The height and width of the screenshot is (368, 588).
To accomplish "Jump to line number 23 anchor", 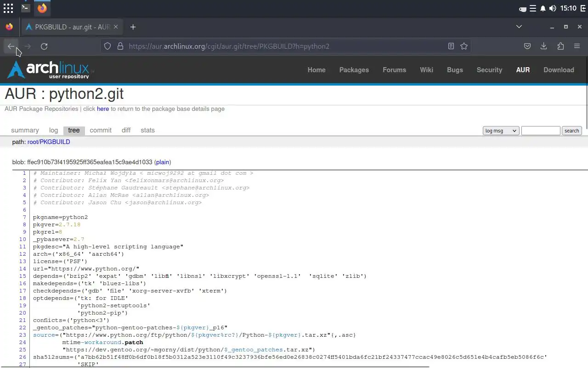I will click(x=23, y=335).
